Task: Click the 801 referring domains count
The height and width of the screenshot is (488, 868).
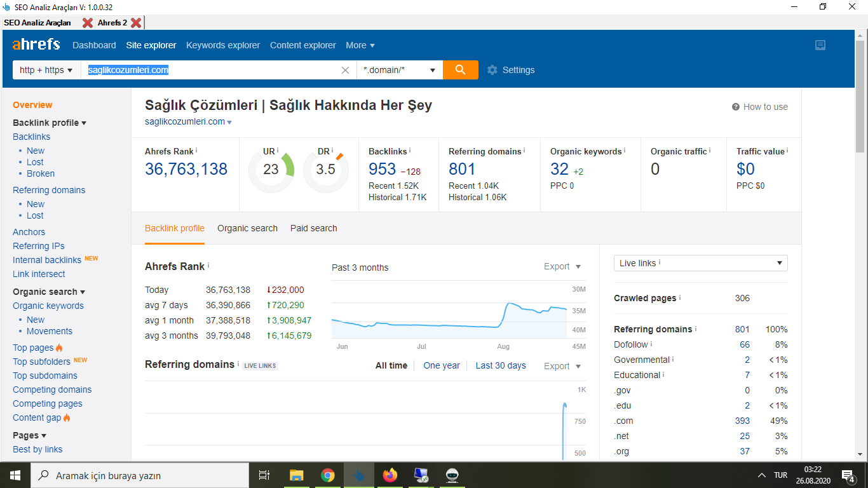Action: [x=462, y=169]
